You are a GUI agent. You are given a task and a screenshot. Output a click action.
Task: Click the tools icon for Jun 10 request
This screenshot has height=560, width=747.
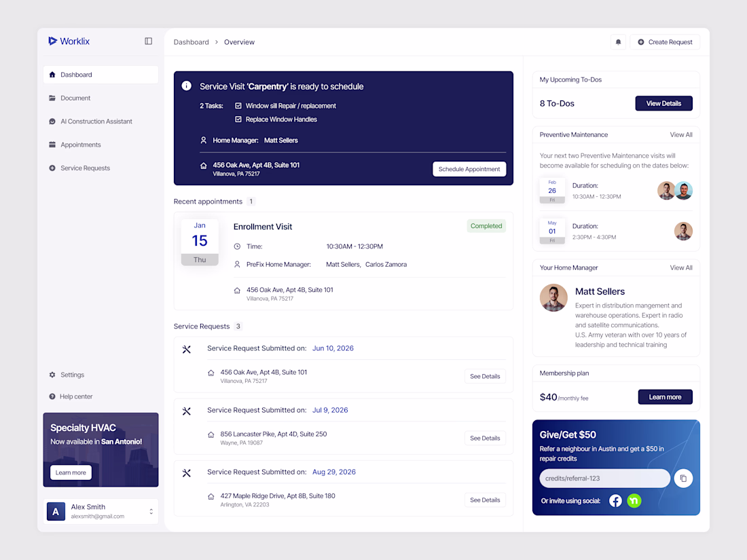pyautogui.click(x=187, y=350)
